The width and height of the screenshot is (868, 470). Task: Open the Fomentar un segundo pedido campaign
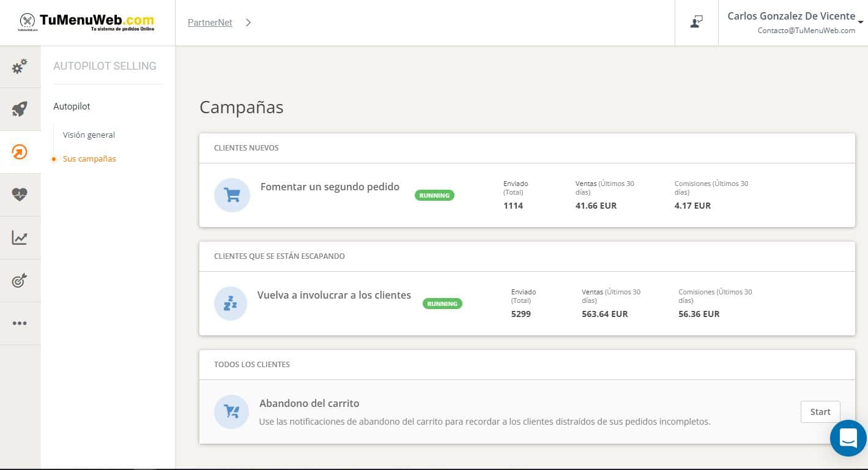(x=330, y=187)
